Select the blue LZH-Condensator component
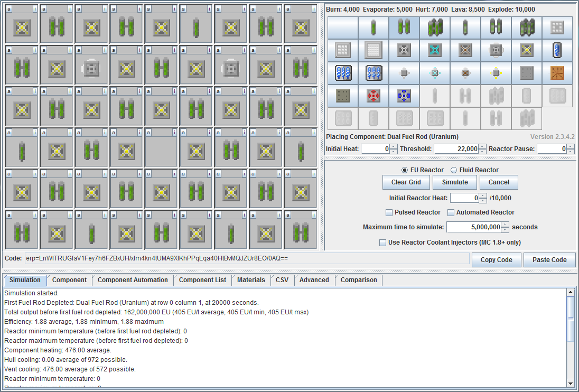579x392 pixels. click(404, 96)
